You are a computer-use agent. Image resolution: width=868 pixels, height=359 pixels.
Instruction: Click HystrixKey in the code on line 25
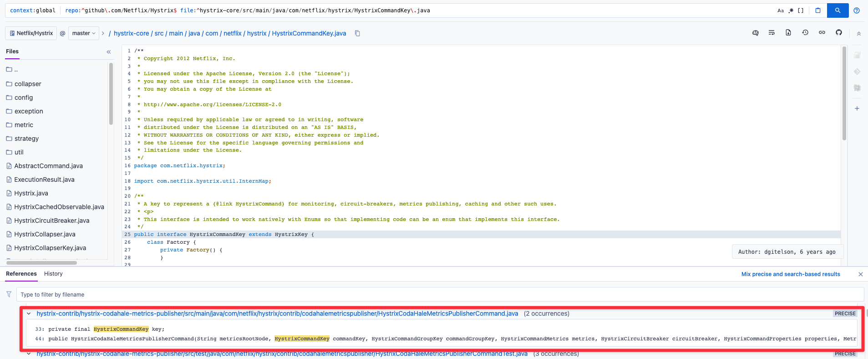point(291,235)
